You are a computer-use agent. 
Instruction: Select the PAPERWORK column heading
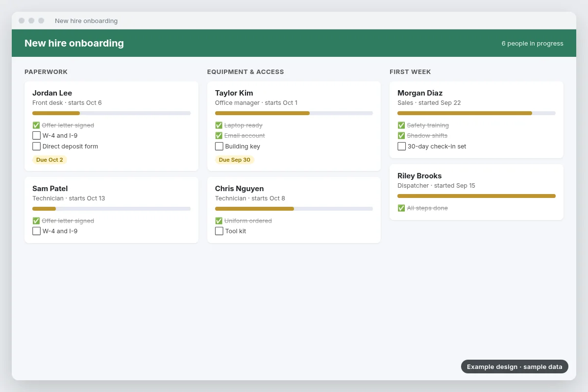46,72
